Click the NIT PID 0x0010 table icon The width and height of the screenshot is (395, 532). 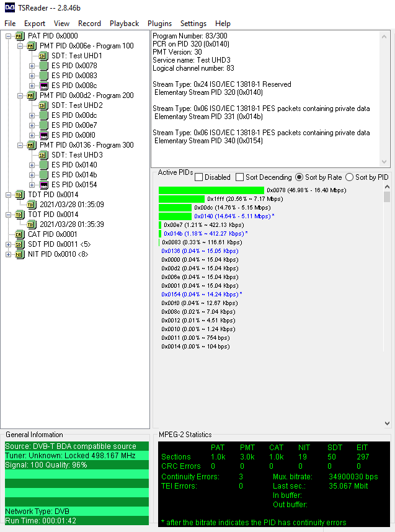(x=20, y=254)
